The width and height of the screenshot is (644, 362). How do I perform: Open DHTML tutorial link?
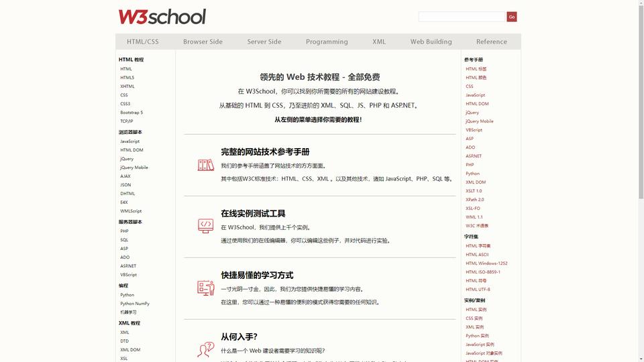pyautogui.click(x=127, y=194)
